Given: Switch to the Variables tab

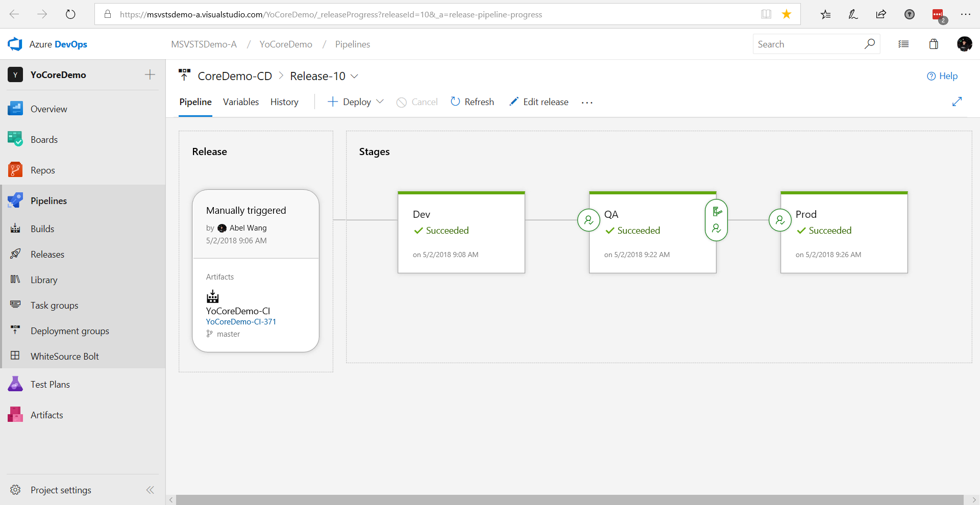Looking at the screenshot, I should [x=241, y=102].
